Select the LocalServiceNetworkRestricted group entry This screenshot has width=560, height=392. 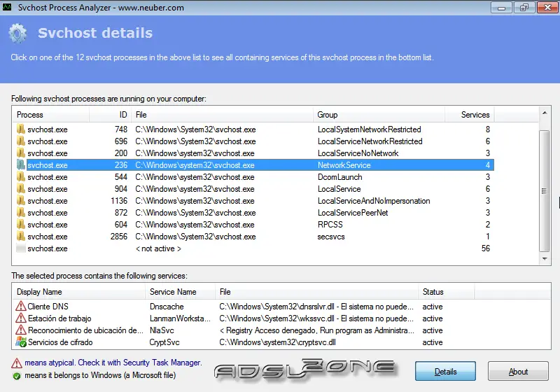pyautogui.click(x=370, y=141)
